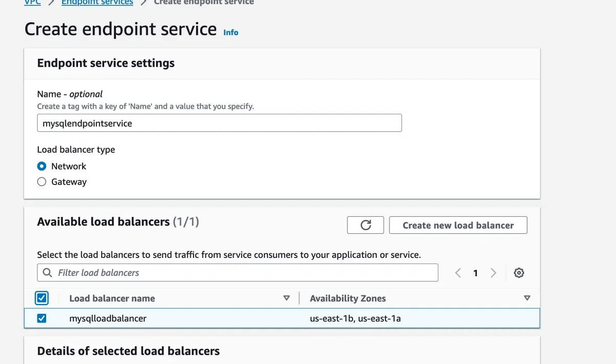
Task: Click Create new load balancer button
Action: click(458, 225)
